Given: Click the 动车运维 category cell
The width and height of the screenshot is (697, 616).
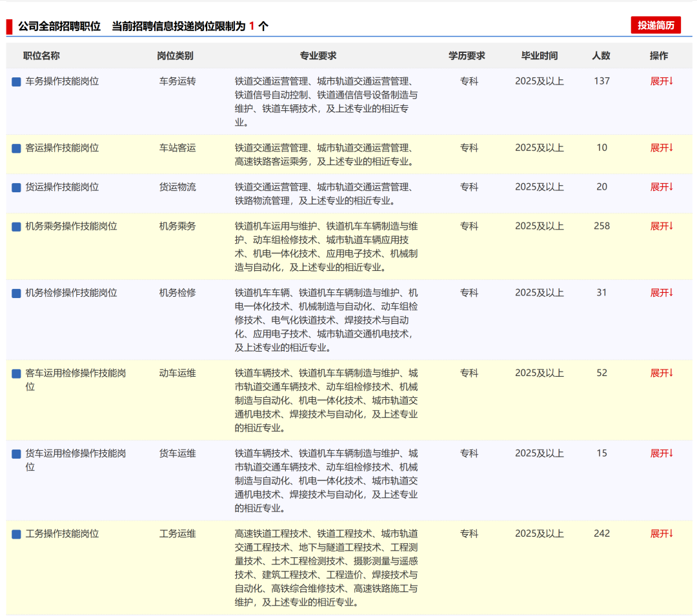Looking at the screenshot, I should coord(178,373).
